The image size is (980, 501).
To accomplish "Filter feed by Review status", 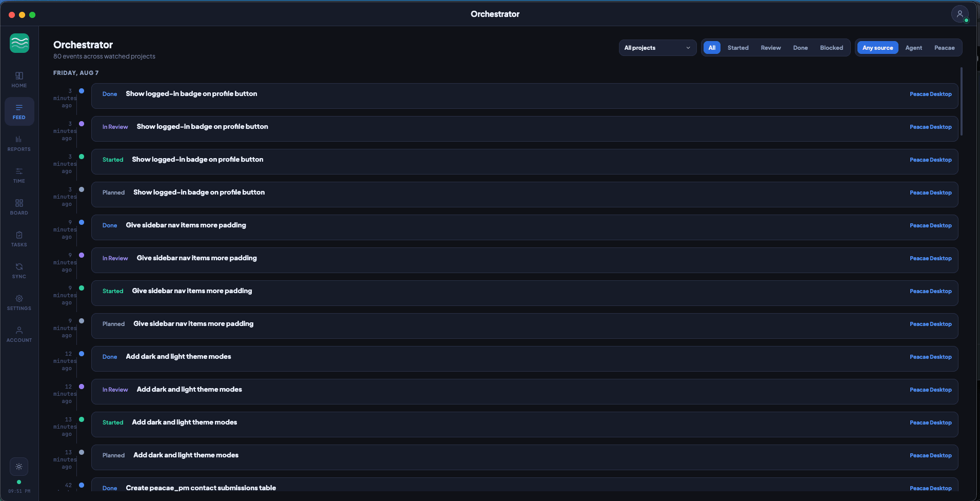I will click(771, 48).
